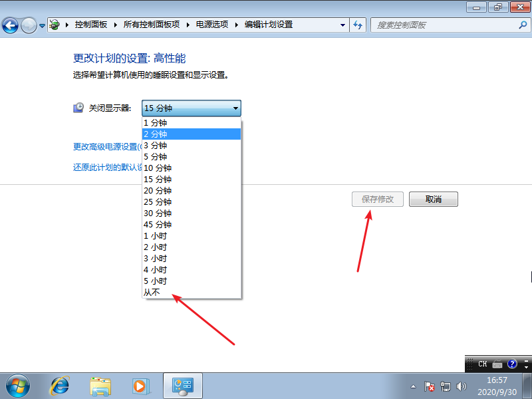This screenshot has width=532, height=399.
Task: Select 30 分钟 in the dropdown list
Action: pyautogui.click(x=160, y=213)
